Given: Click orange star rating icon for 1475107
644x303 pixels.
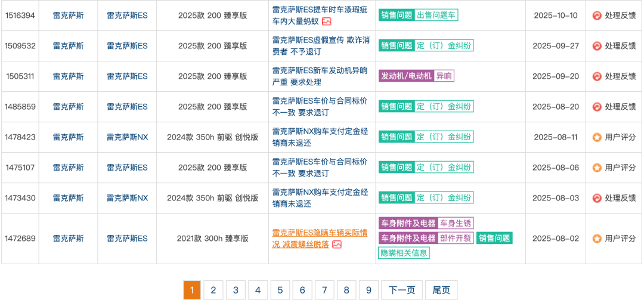Looking at the screenshot, I should (597, 168).
